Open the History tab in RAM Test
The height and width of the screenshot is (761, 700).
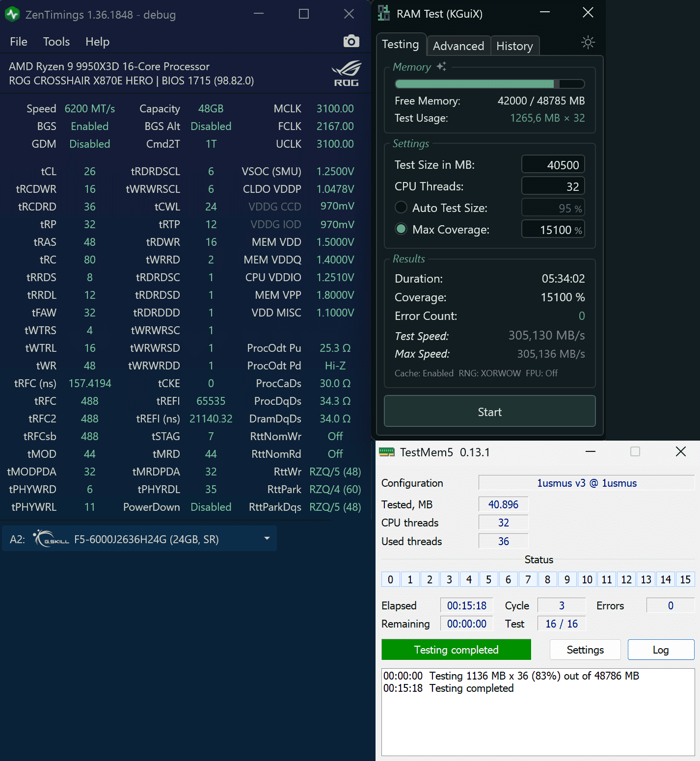tap(514, 46)
